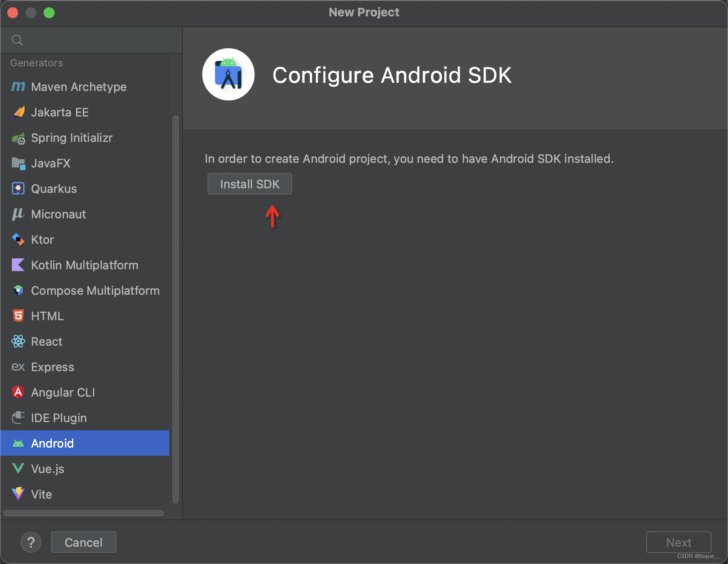Screen dimensions: 728x564
Task: Choose the Vue.js generator label
Action: pos(48,469)
